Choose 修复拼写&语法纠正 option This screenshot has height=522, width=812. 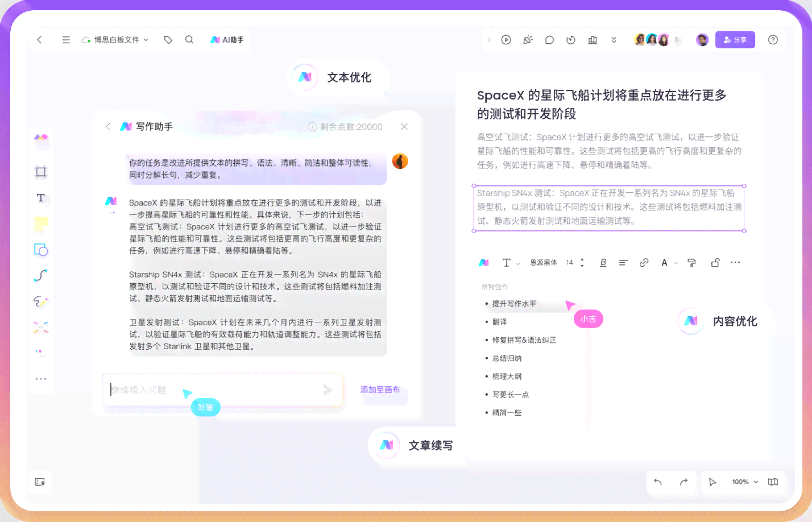(524, 340)
